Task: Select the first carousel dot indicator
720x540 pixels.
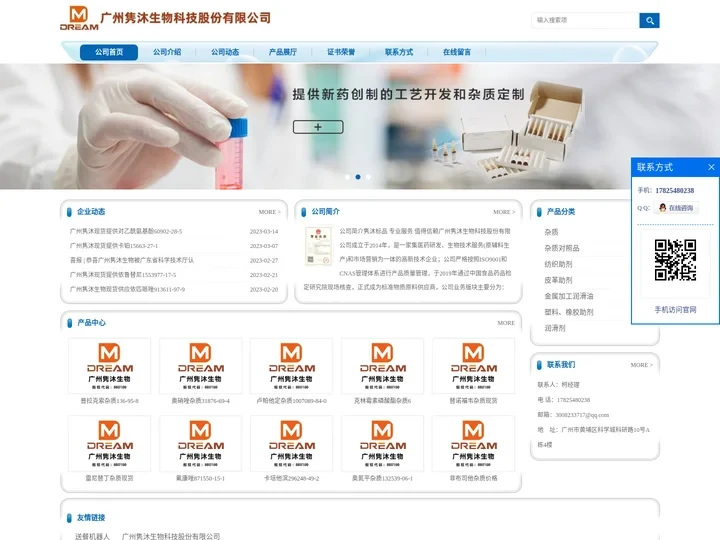Action: coord(348,177)
